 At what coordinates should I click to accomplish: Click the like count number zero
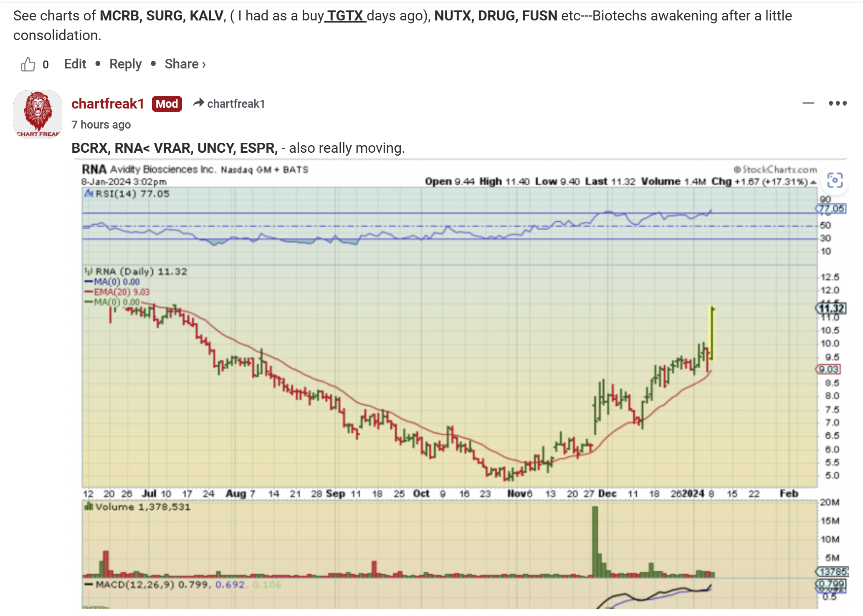tap(46, 65)
